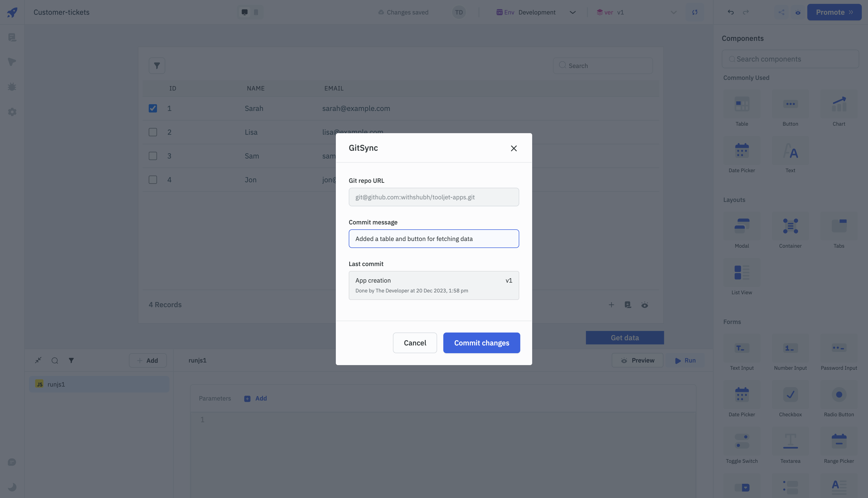Open the settings gear in the left sidebar

pyautogui.click(x=12, y=112)
